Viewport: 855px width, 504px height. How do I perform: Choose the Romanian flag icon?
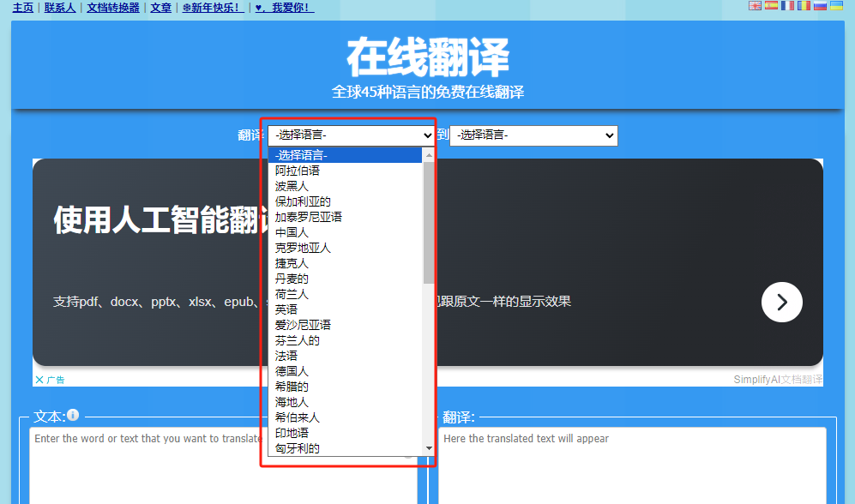(804, 6)
